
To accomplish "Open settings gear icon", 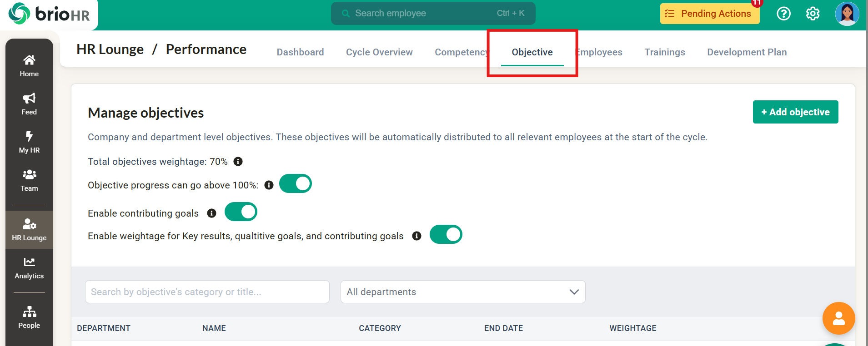I will [x=813, y=14].
